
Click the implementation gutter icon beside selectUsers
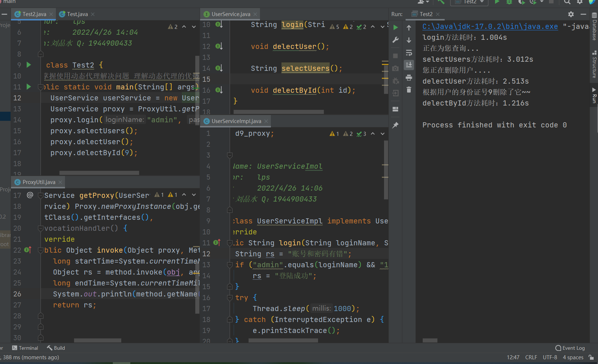pos(219,68)
